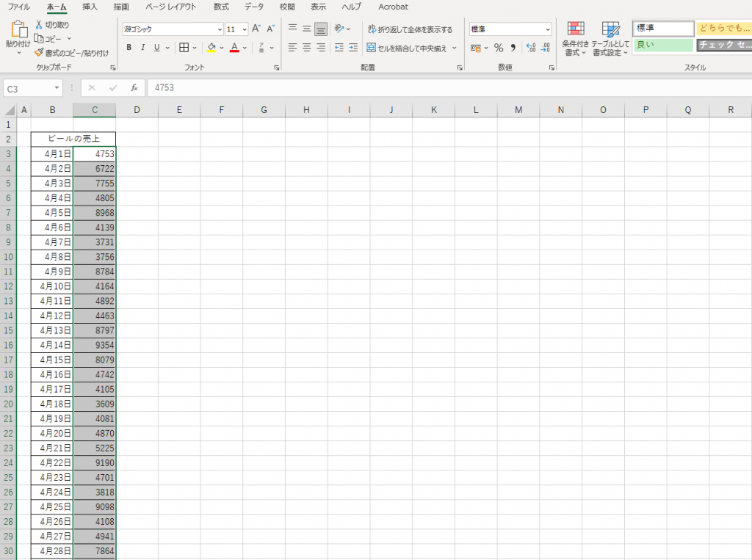Screen dimensions: 752x560
Task: Select the どちらでも cell style
Action: [724, 29]
